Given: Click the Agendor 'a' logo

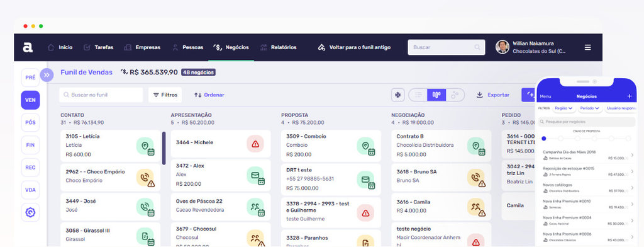Looking at the screenshot, I should pyautogui.click(x=28, y=47).
